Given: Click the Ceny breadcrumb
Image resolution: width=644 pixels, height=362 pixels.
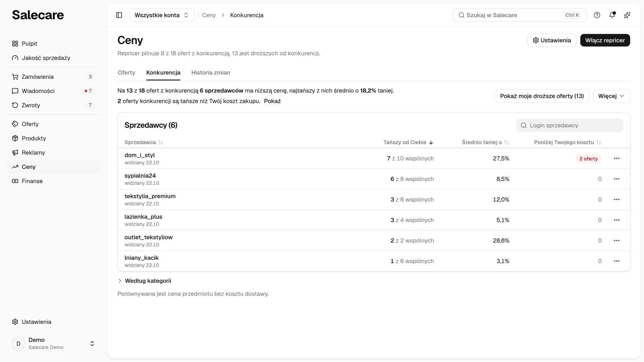Looking at the screenshot, I should click(x=209, y=15).
